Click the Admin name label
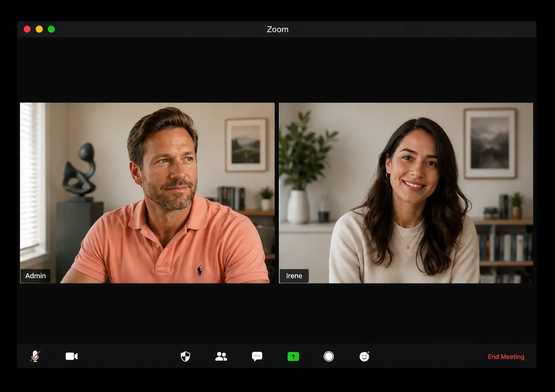The height and width of the screenshot is (392, 555). click(x=35, y=276)
